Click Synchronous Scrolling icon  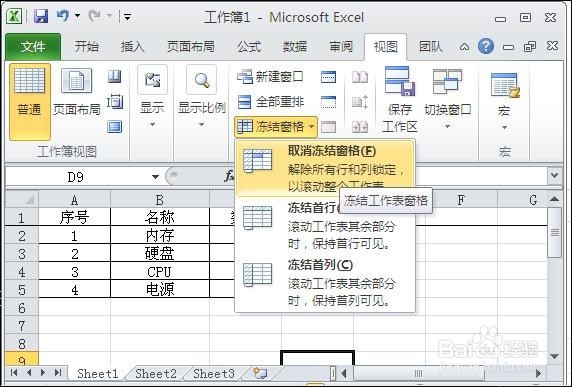[x=360, y=102]
